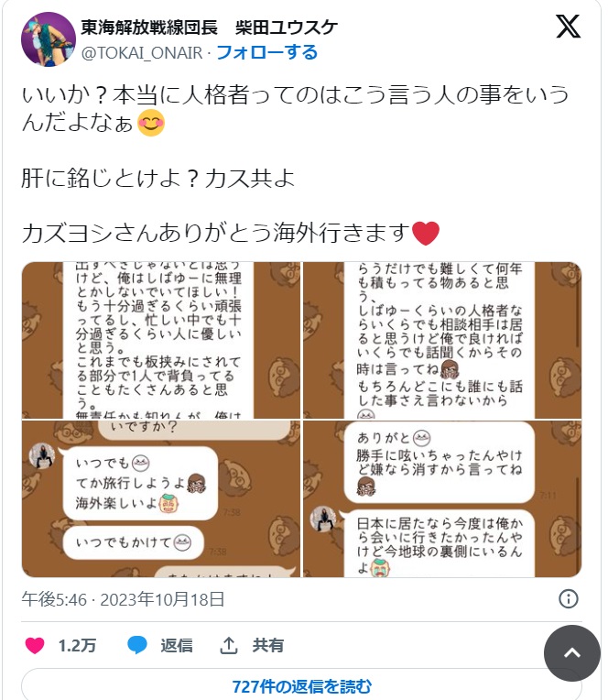608x700 pixels.
Task: Click the timestamp 午後5:46 2023年10月18日
Action: [x=123, y=599]
